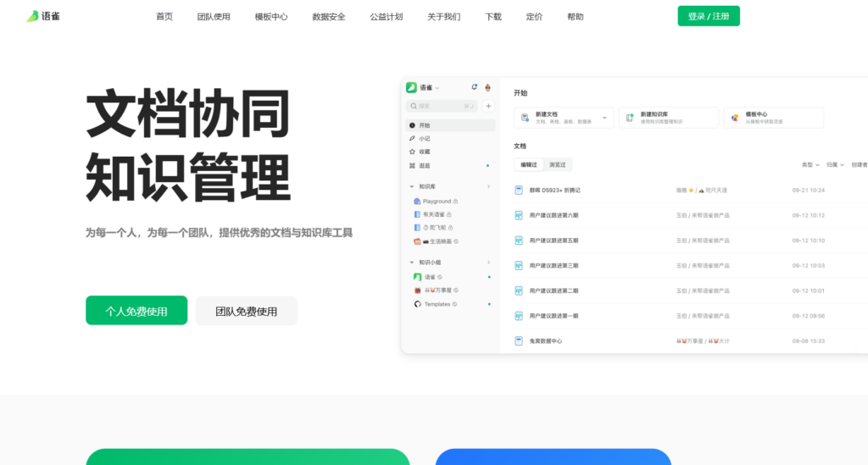
Task: Click the 小记 feather icon in the sidebar
Action: point(412,138)
